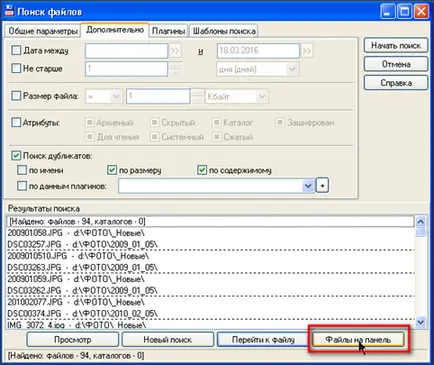Click the first date input field
434x365 pixels.
point(126,51)
